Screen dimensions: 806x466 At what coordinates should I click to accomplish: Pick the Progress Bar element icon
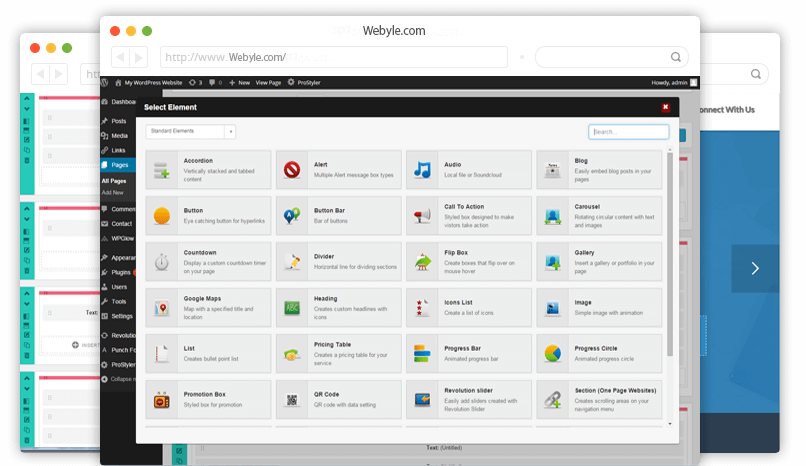click(422, 353)
